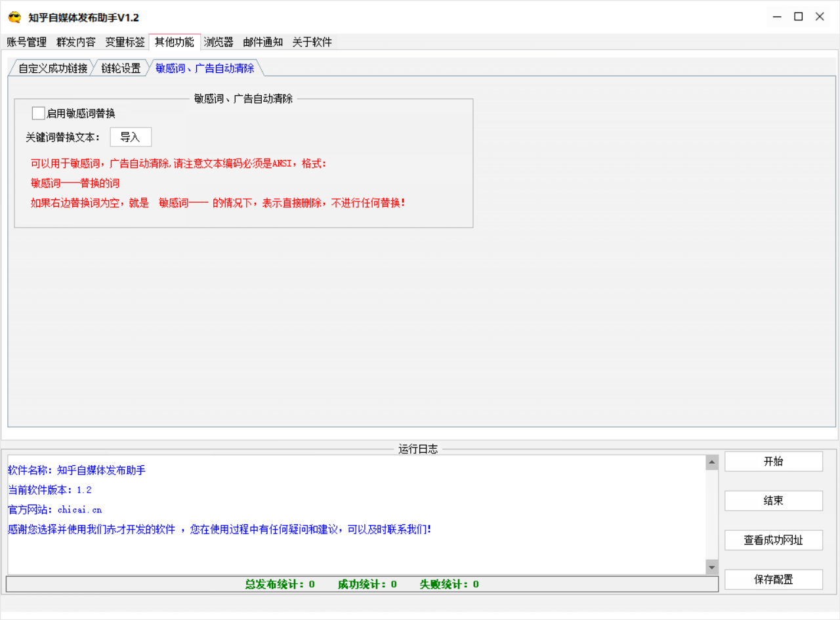This screenshot has height=620, width=840.
Task: Open the 关于软件 tab
Action: [312, 42]
